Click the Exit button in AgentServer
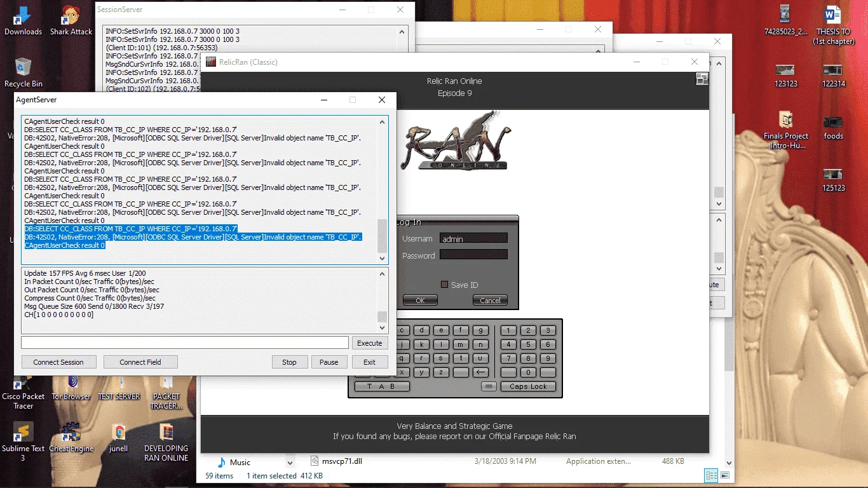This screenshot has width=868, height=488. pyautogui.click(x=370, y=362)
